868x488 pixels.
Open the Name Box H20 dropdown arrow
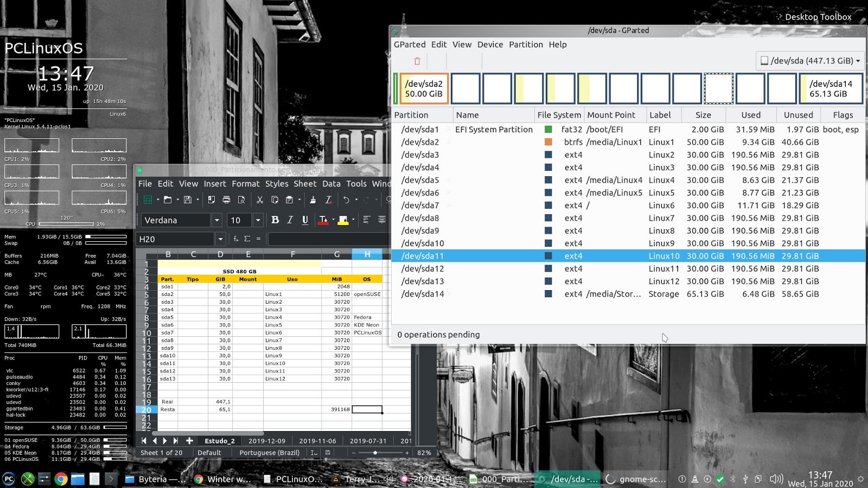(x=220, y=239)
